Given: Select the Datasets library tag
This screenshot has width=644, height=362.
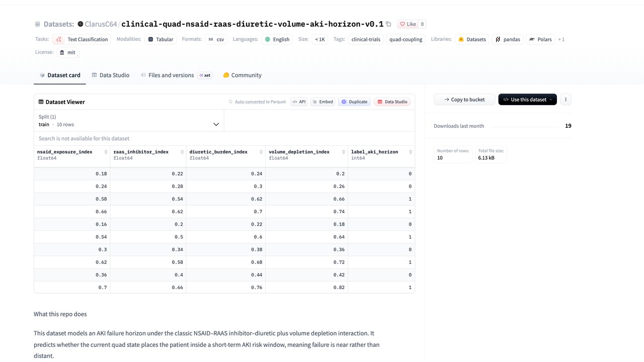Looking at the screenshot, I should [x=472, y=39].
